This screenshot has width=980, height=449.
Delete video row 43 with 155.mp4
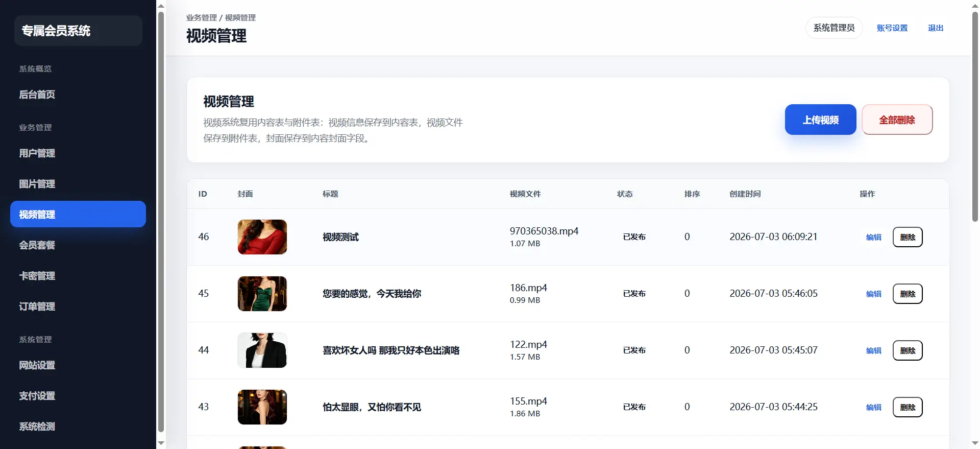(908, 407)
